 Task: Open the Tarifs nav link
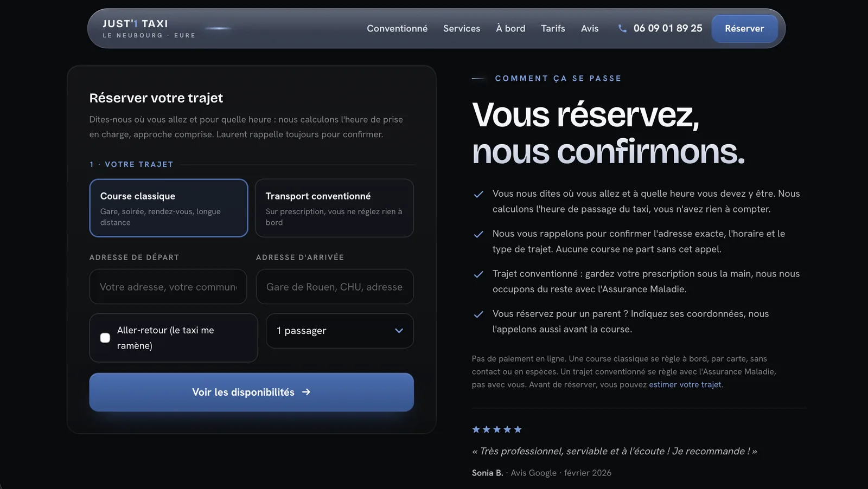click(553, 28)
